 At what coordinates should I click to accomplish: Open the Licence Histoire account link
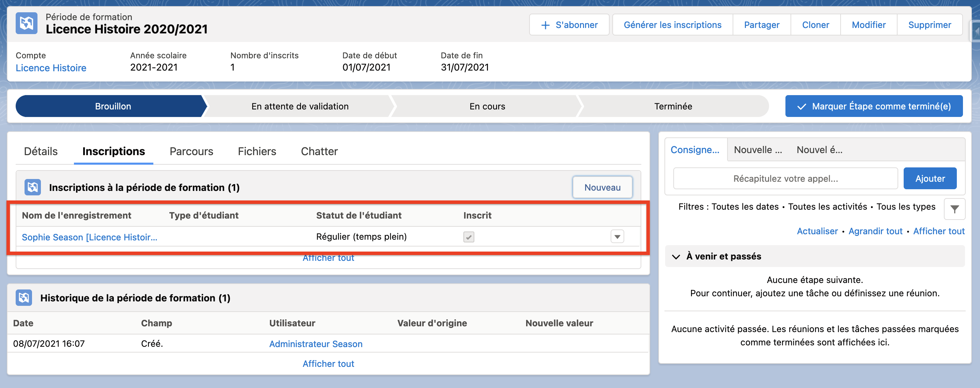(51, 68)
